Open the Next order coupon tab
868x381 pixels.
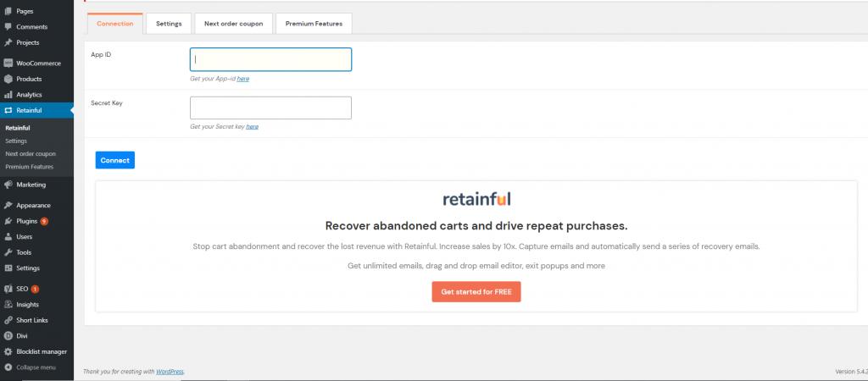(x=233, y=24)
